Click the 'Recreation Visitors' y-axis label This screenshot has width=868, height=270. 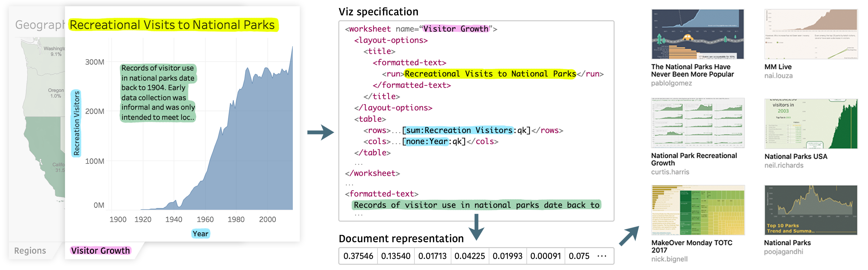coord(76,123)
